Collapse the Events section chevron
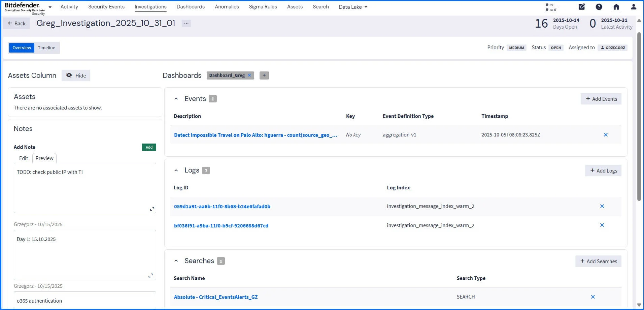This screenshot has width=644, height=310. point(176,98)
